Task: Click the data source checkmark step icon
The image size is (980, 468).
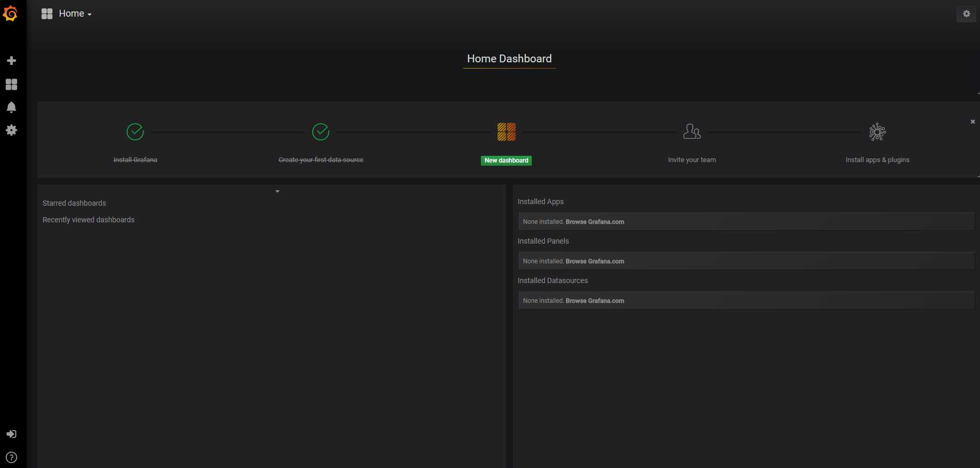Action: pyautogui.click(x=320, y=132)
